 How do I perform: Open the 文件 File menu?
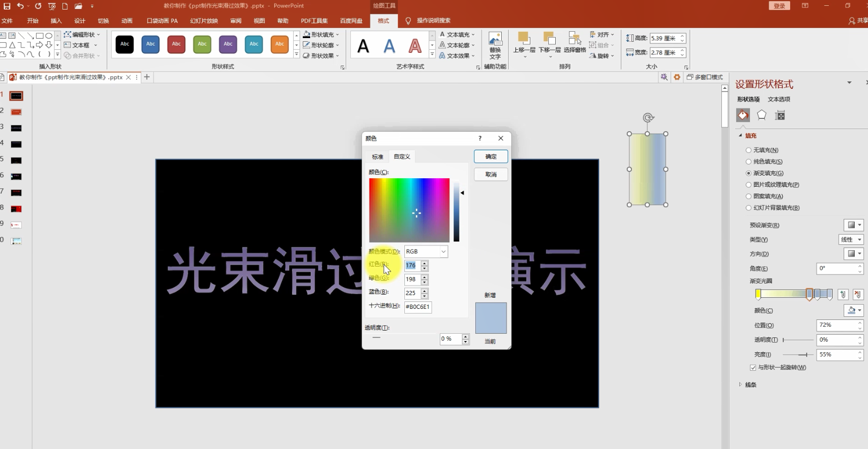point(7,21)
